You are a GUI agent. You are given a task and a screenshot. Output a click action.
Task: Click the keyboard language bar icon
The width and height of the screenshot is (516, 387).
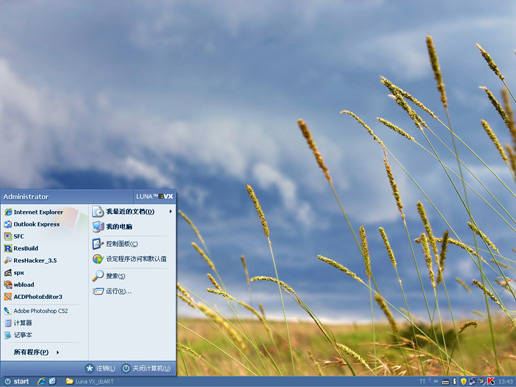click(445, 382)
